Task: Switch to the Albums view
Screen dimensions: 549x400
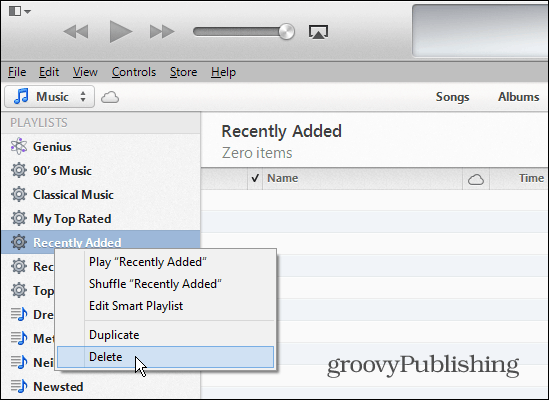Action: (519, 97)
